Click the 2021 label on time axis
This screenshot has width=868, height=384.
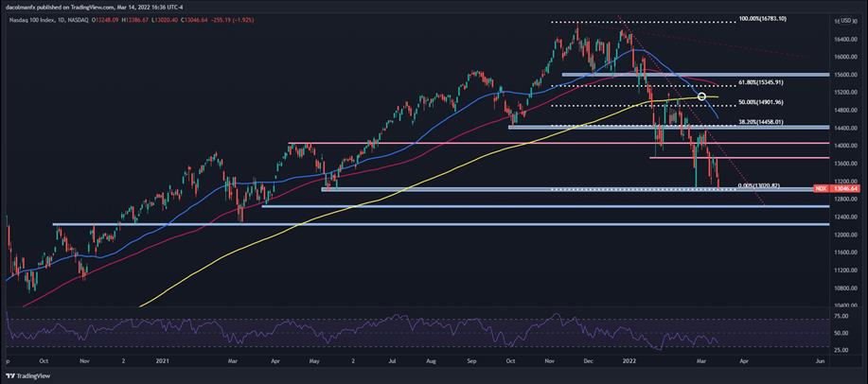pos(162,360)
